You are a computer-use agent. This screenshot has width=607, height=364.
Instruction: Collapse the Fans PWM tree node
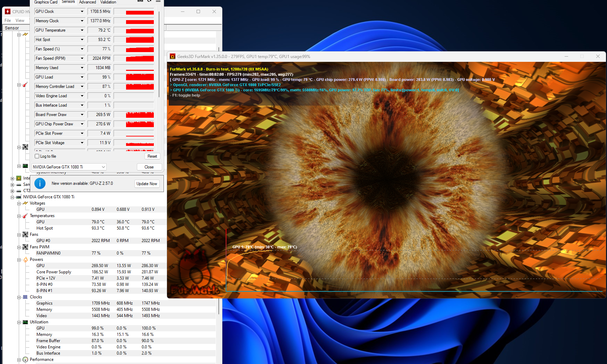[19, 247]
